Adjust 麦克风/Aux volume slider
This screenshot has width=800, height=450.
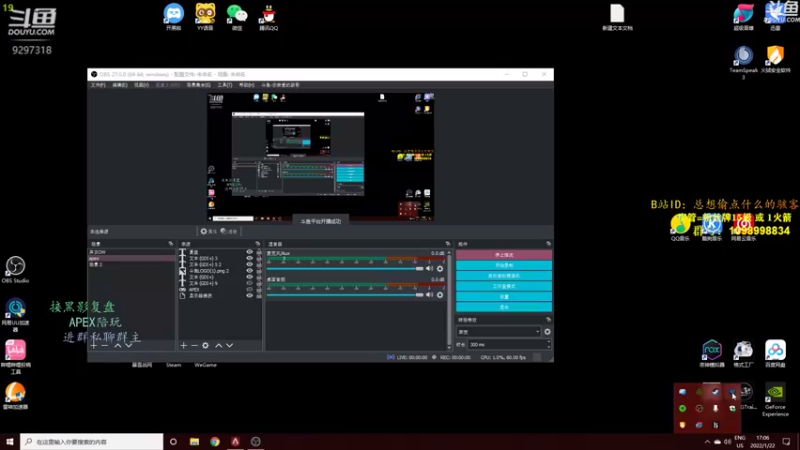click(x=345, y=268)
